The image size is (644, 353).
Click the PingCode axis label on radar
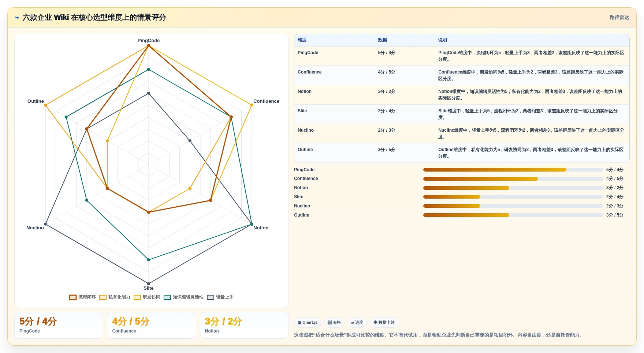coord(149,41)
